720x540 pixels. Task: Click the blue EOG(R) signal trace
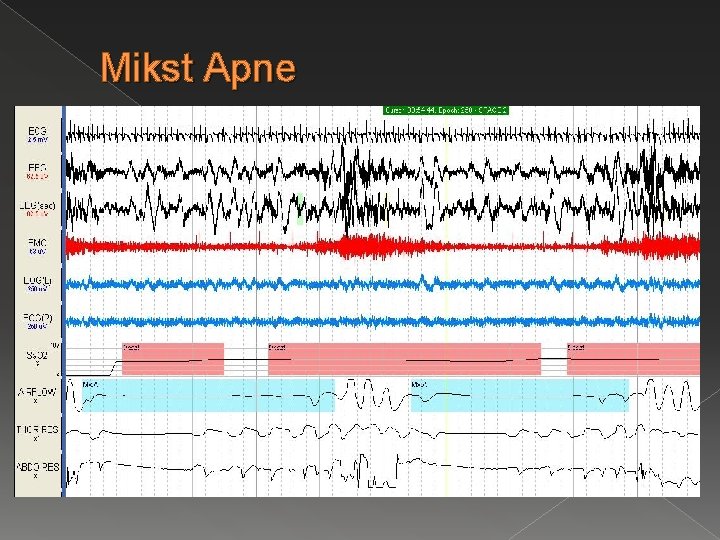383,321
